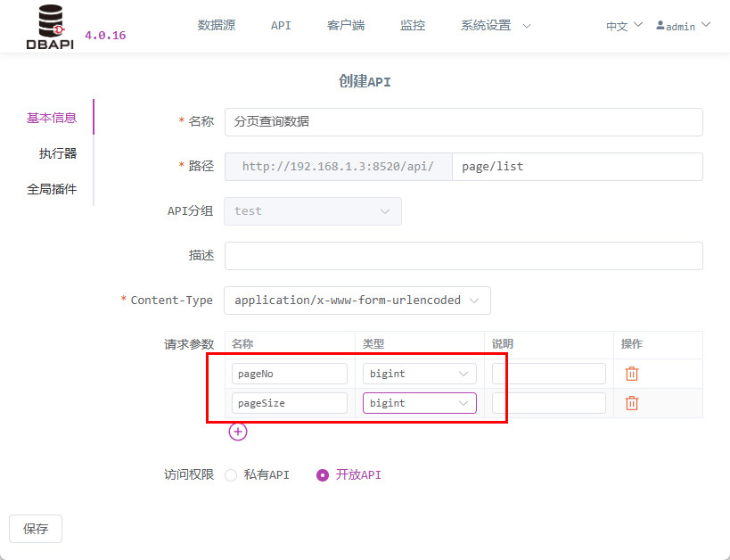
Task: Switch to the 执行器 tab
Action: pos(58,153)
